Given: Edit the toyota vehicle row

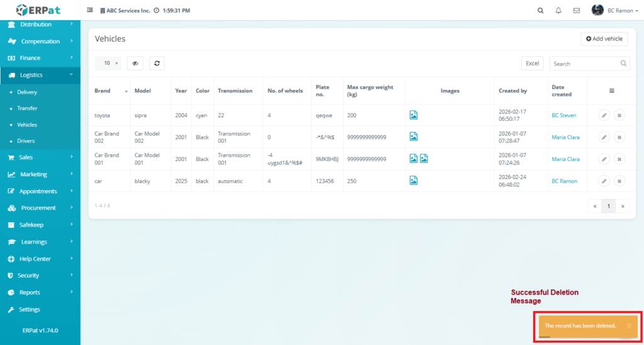Looking at the screenshot, I should pyautogui.click(x=603, y=115).
